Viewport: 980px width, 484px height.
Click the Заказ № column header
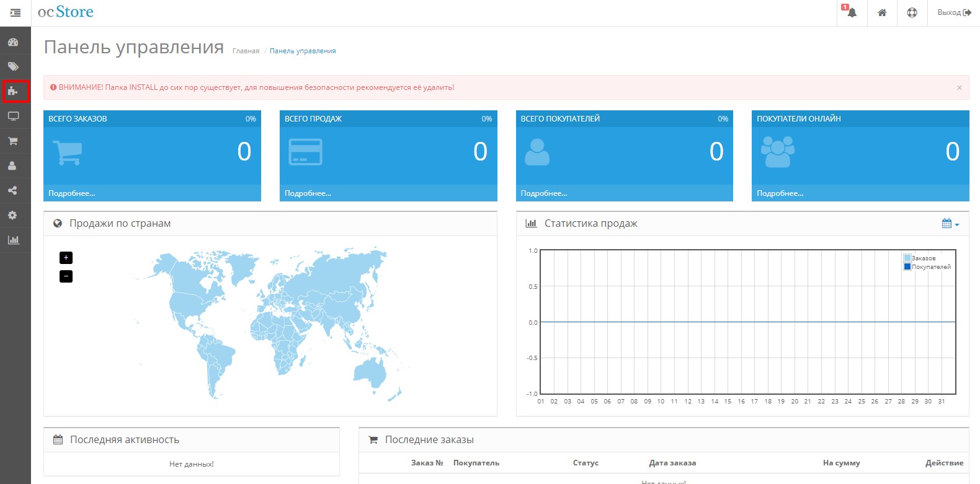427,463
